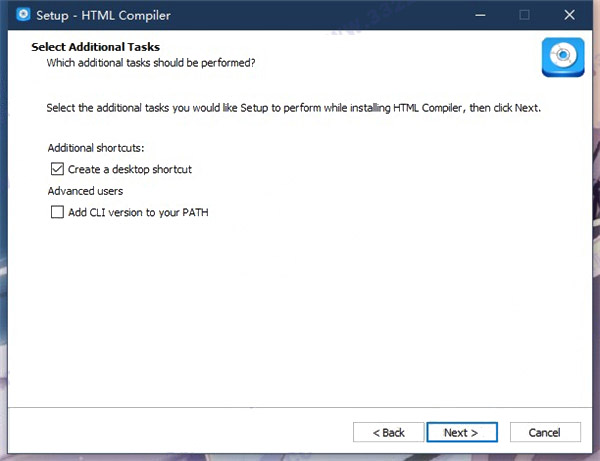Click the "Create a desktop shortcut" label text
The width and height of the screenshot is (600, 461).
coord(130,169)
